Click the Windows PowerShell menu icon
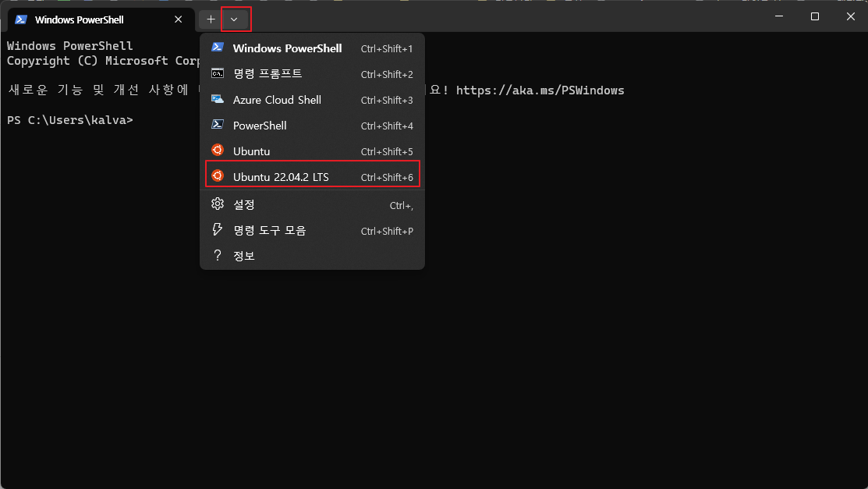Screen dimensions: 868x489 [x=218, y=48]
